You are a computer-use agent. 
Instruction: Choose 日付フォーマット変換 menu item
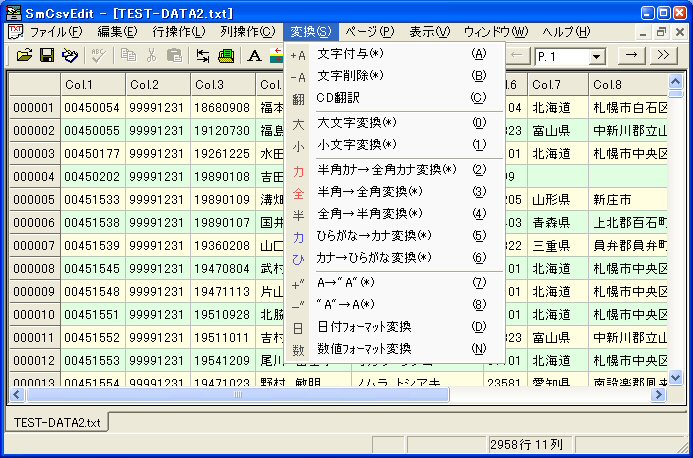pyautogui.click(x=364, y=327)
